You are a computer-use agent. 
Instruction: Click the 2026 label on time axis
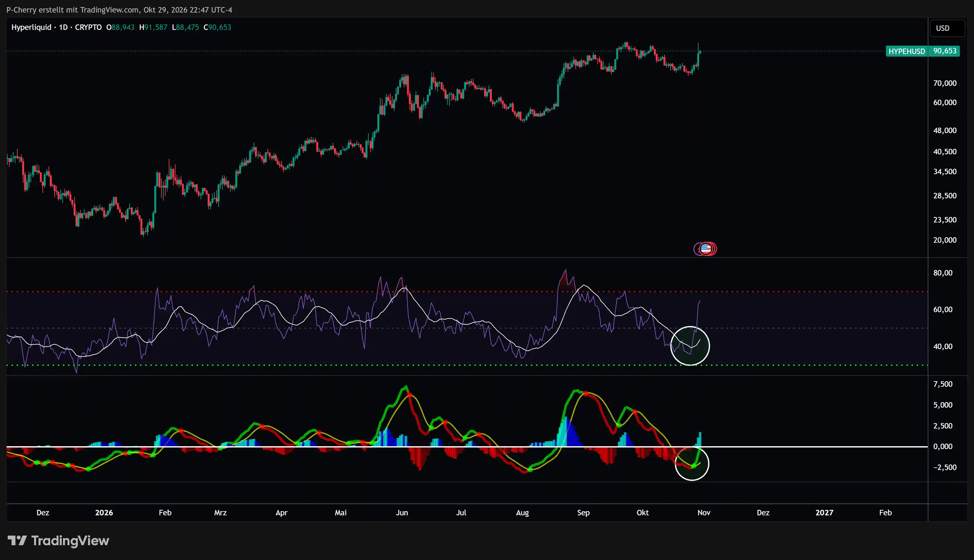(104, 513)
